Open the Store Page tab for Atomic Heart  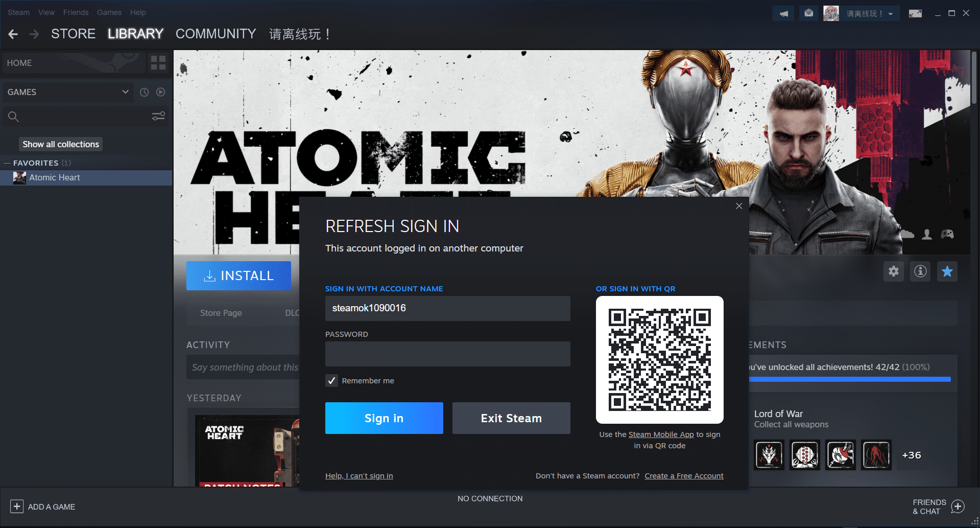221,313
